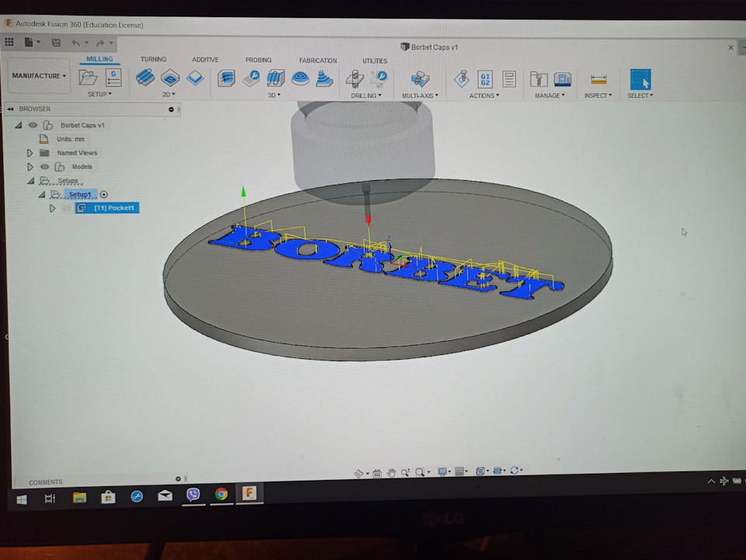The height and width of the screenshot is (560, 746).
Task: Open the SELECT dropdown menu
Action: 640,96
